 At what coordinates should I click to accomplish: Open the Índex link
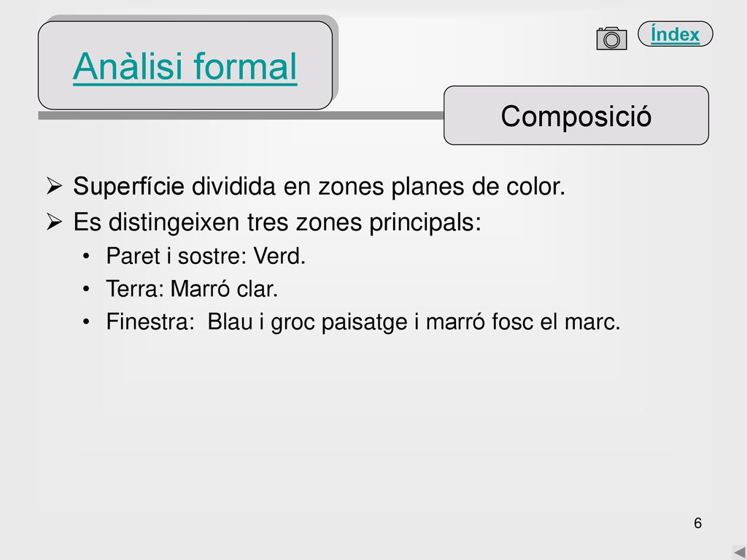675,34
